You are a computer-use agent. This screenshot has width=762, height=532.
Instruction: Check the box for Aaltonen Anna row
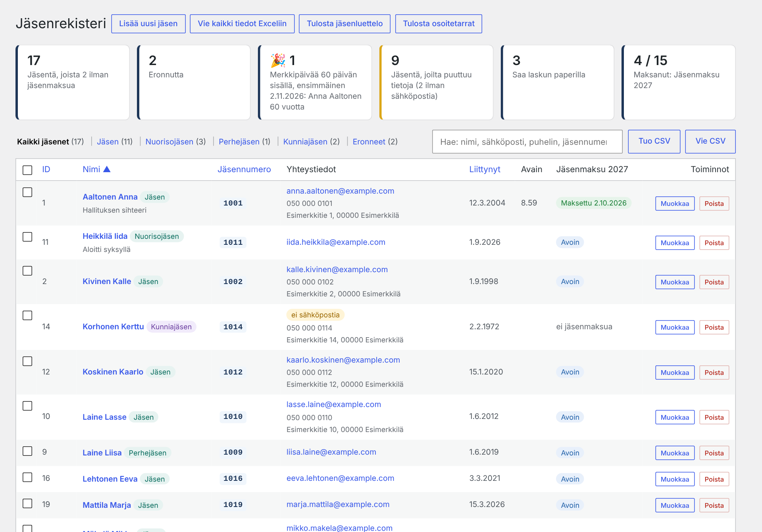[27, 192]
